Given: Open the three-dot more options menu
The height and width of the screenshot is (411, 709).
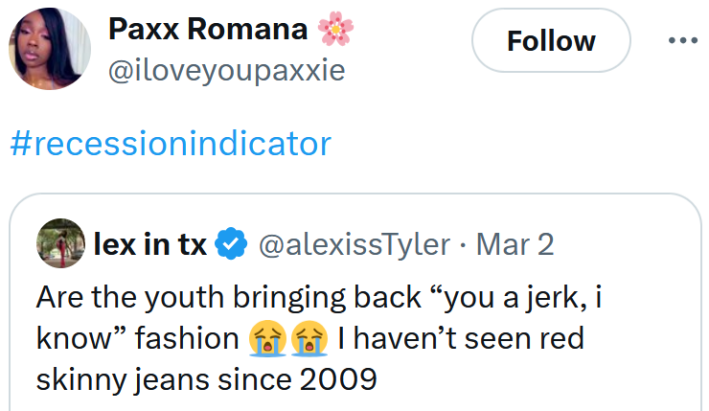Looking at the screenshot, I should [x=682, y=41].
